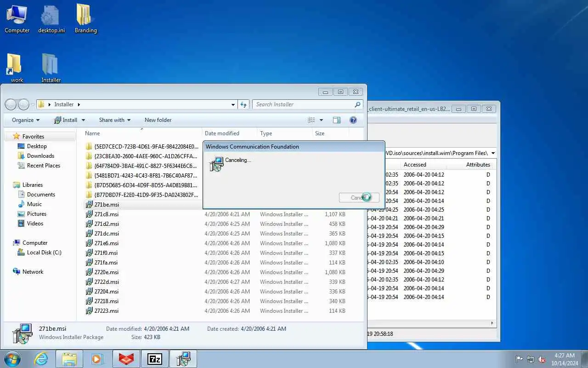Select file 271d2.msi

click(106, 224)
